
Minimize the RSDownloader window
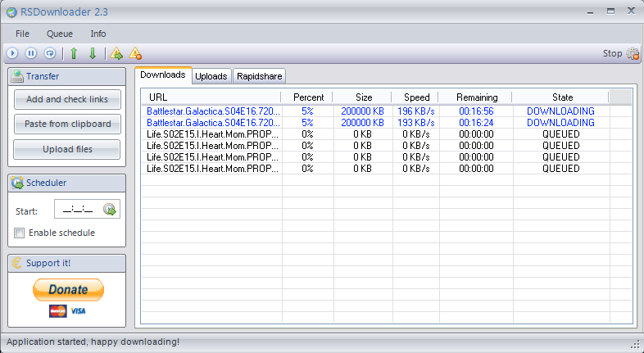point(590,12)
